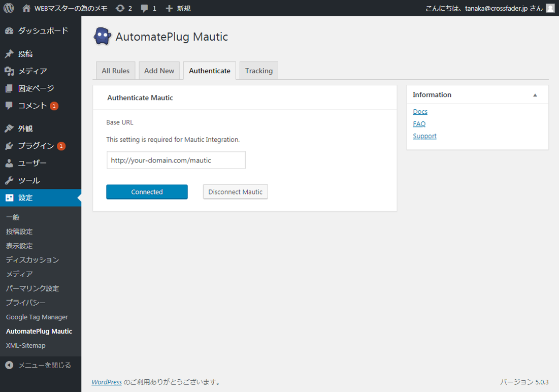Click the blue Connected button
This screenshot has width=559, height=392.
(147, 192)
